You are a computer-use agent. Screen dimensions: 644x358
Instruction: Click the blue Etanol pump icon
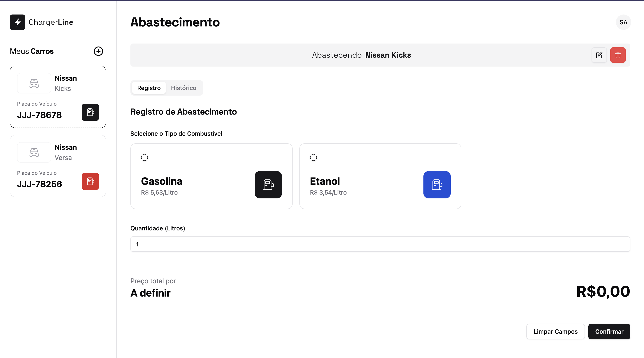coord(437,185)
